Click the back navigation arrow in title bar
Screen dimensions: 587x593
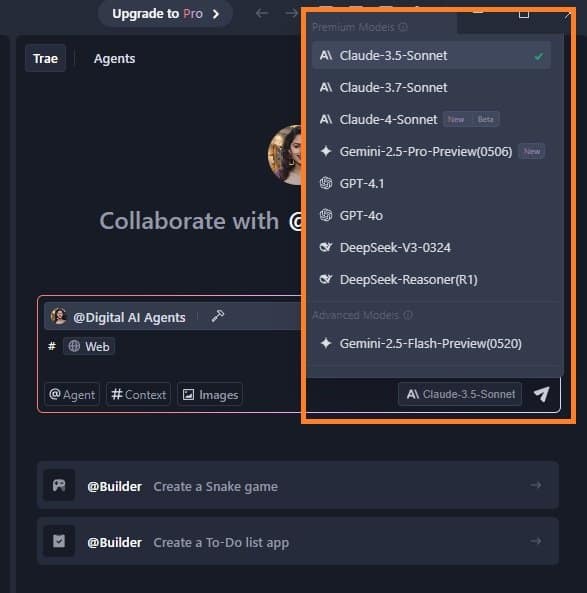(262, 14)
